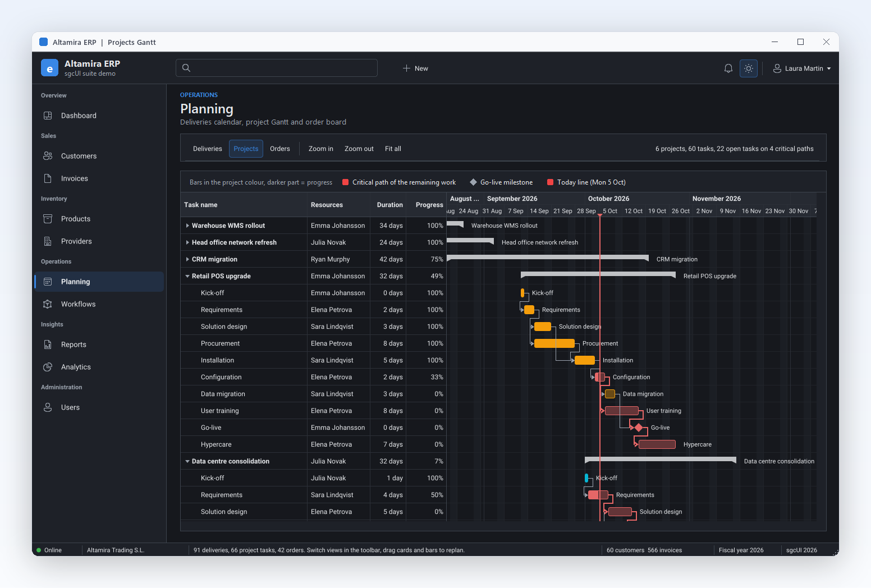The image size is (871, 588).
Task: Click the User training Gantt bar
Action: 622,411
